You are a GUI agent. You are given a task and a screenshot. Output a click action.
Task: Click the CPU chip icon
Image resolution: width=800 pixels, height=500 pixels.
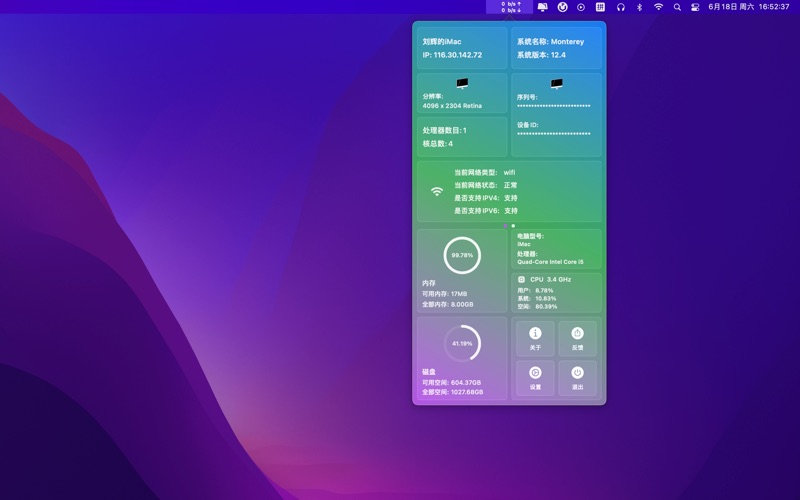coord(522,279)
